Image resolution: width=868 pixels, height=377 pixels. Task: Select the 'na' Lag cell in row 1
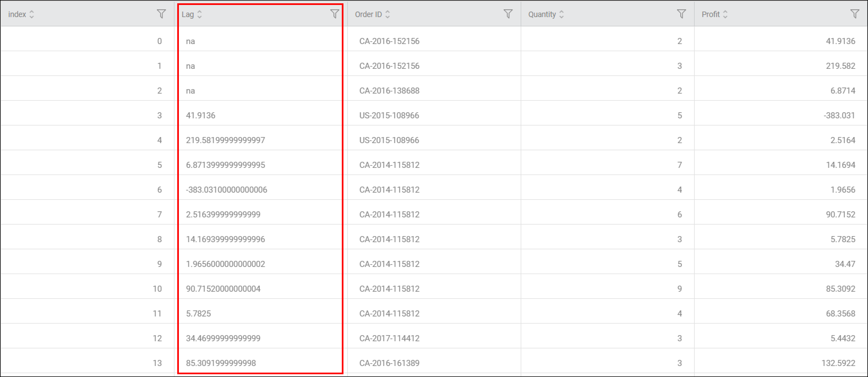tap(190, 66)
